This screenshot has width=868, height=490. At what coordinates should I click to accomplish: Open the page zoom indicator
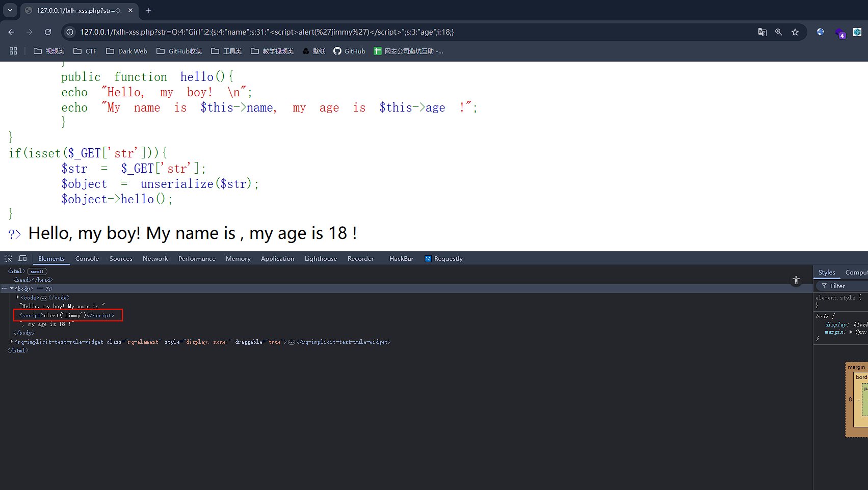[x=779, y=32]
